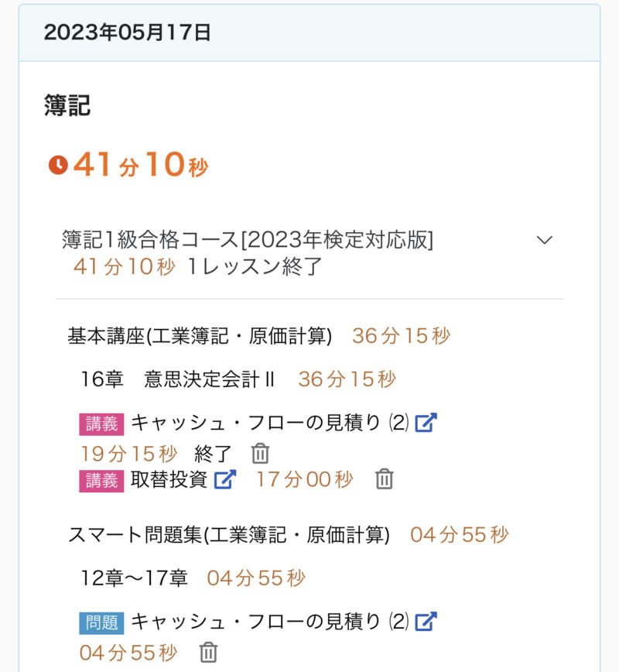Click the 取替投資 lecture title

click(x=169, y=479)
